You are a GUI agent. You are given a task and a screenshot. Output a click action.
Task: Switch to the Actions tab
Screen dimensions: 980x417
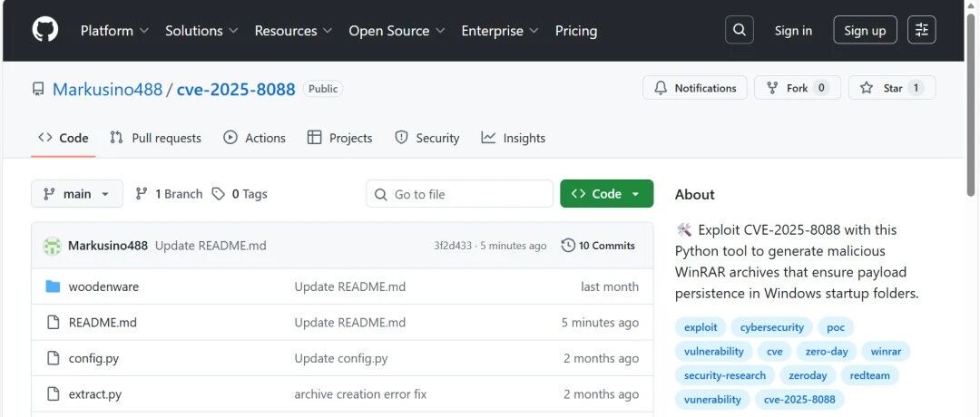tap(254, 138)
